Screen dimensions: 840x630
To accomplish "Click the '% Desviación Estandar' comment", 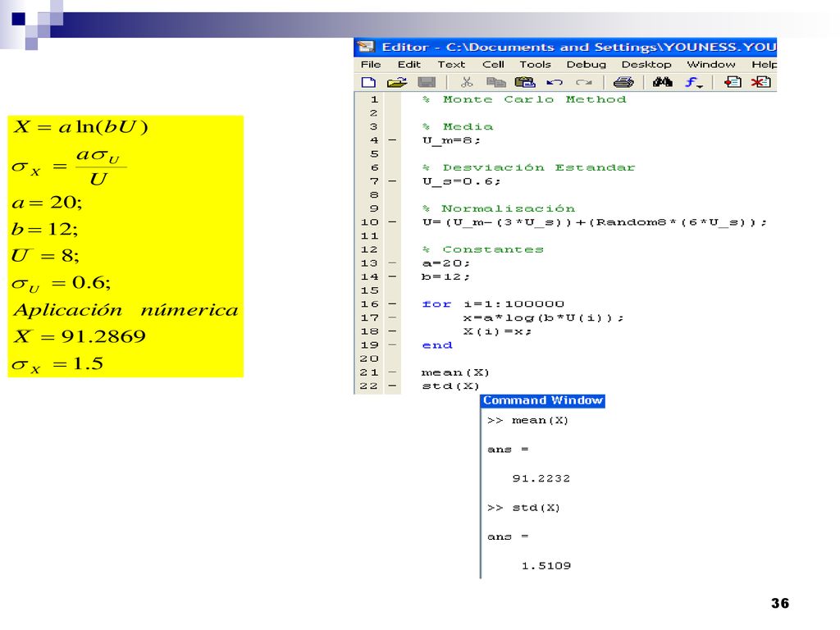I will tap(528, 167).
